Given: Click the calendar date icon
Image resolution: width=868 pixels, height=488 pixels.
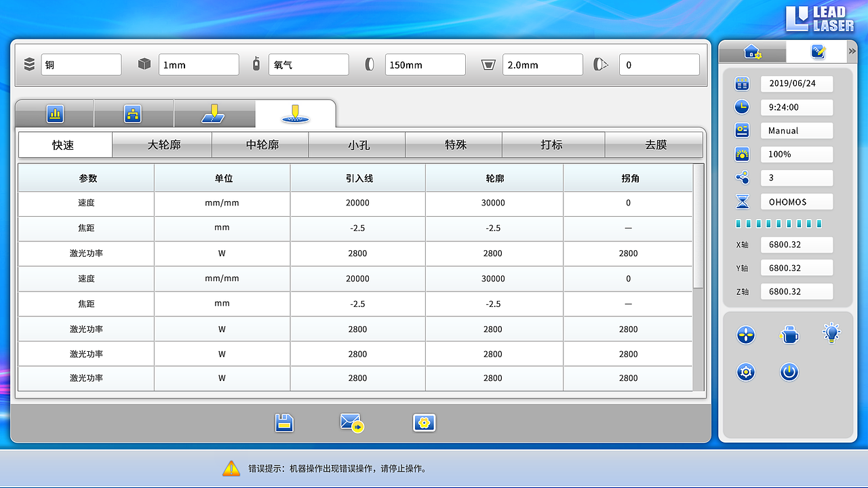Looking at the screenshot, I should point(743,84).
